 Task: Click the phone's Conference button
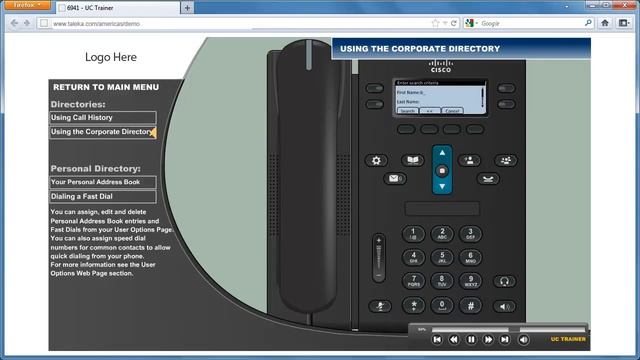506,160
